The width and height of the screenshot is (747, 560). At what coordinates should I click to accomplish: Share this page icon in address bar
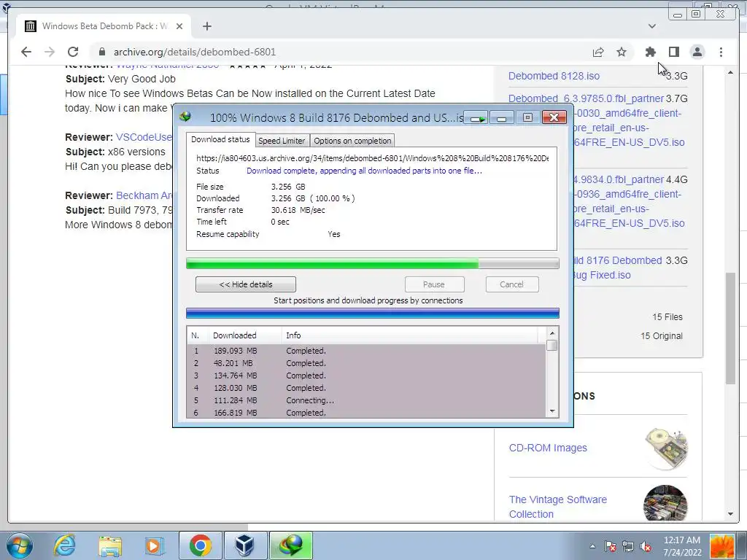coord(598,52)
